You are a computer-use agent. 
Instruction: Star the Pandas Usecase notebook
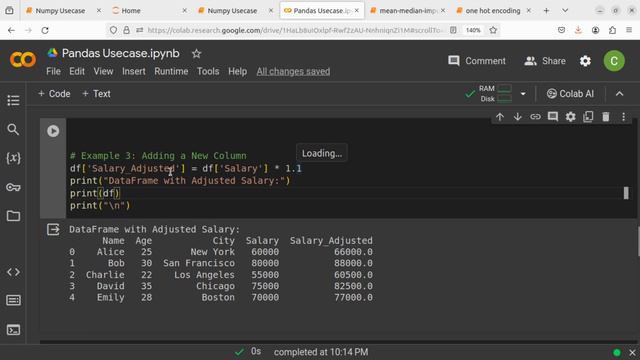pyautogui.click(x=196, y=53)
